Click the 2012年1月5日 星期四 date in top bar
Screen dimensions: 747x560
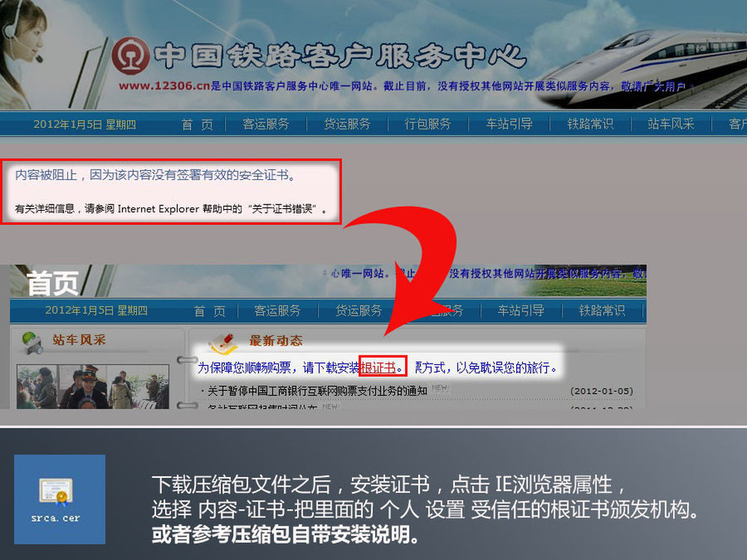85,125
